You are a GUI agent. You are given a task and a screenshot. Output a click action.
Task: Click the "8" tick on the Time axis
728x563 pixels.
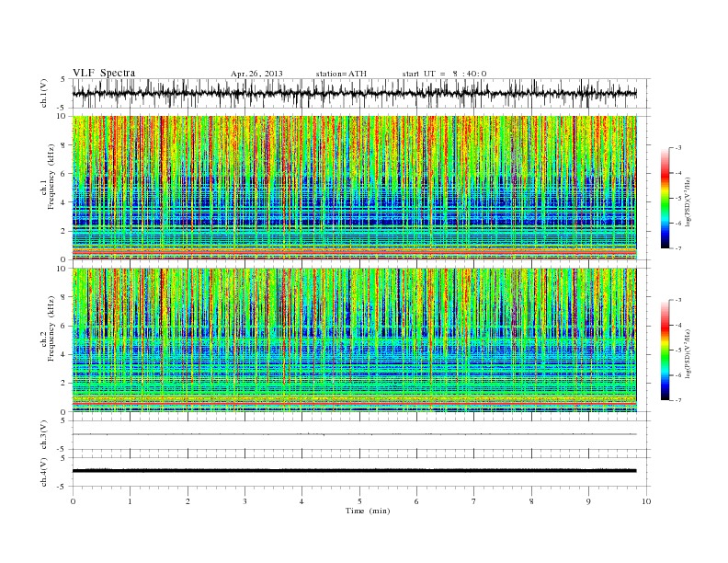pyautogui.click(x=531, y=501)
